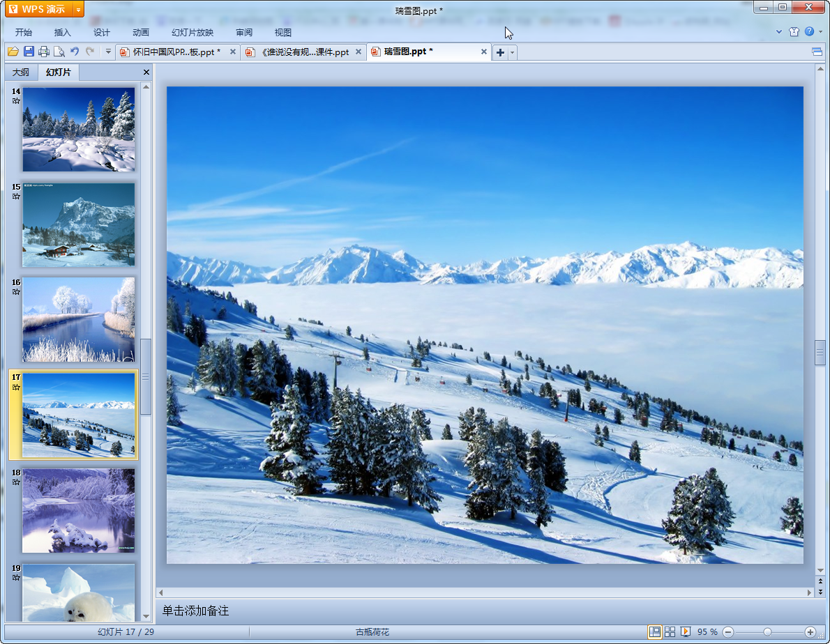The width and height of the screenshot is (830, 644).
Task: Open the 设计 menu tab
Action: pyautogui.click(x=102, y=32)
